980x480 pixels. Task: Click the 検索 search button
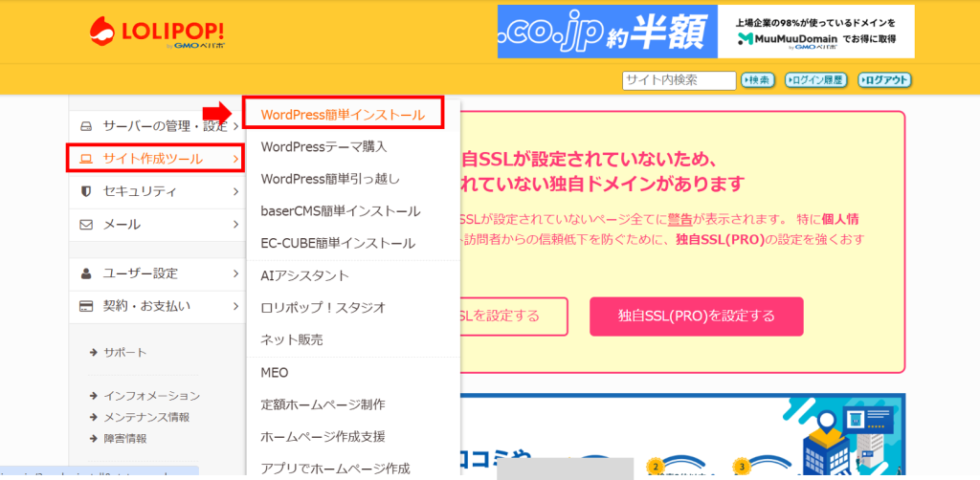758,80
